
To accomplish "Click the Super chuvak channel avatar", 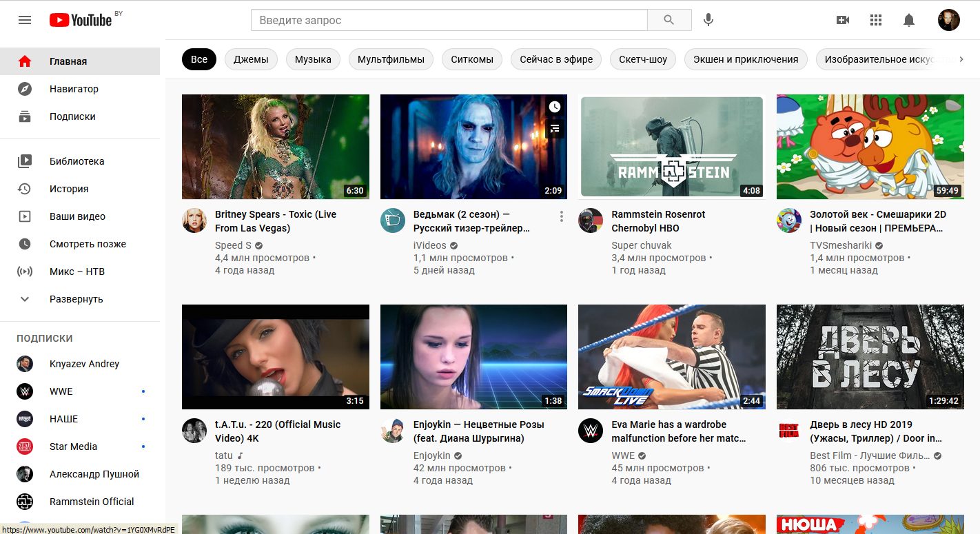I will (591, 220).
